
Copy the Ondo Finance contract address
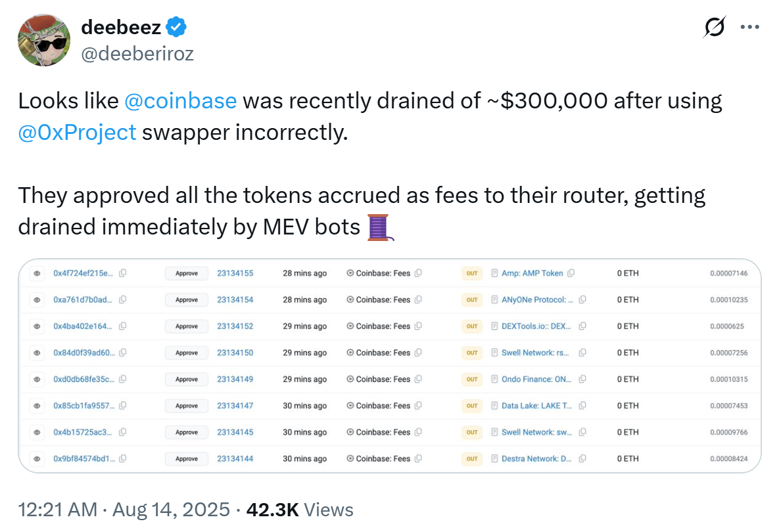pos(582,380)
